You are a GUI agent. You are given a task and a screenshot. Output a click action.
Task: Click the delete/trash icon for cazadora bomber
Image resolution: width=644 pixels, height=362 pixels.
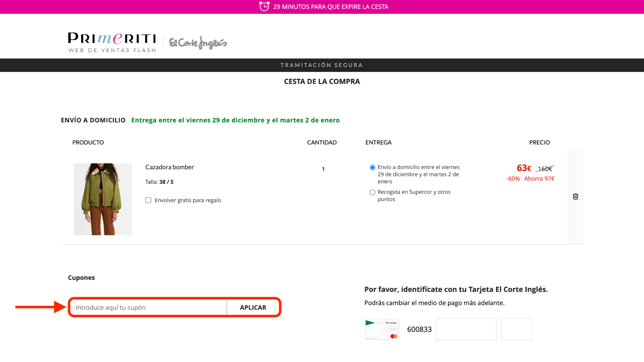[575, 196]
